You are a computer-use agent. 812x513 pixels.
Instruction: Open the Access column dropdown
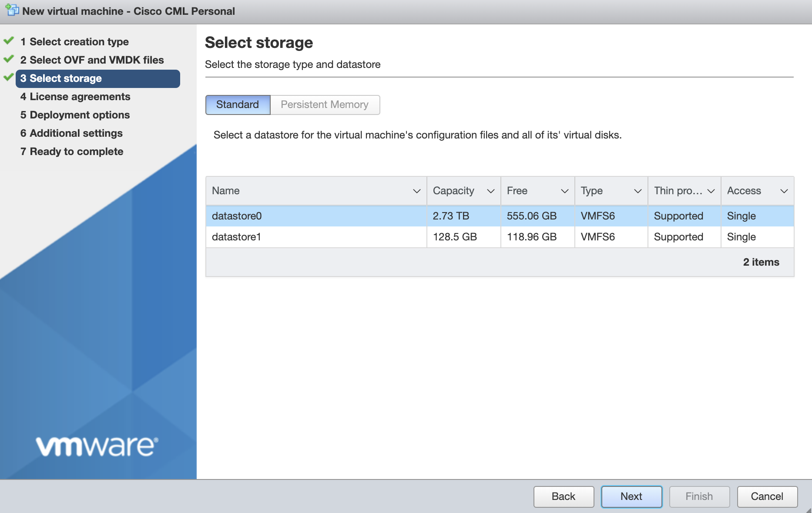(x=784, y=191)
